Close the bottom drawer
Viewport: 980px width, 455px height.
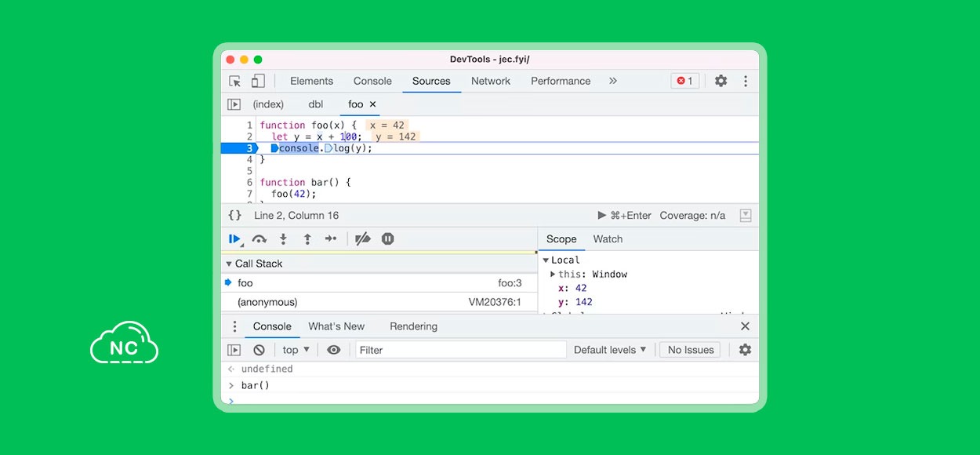[745, 326]
